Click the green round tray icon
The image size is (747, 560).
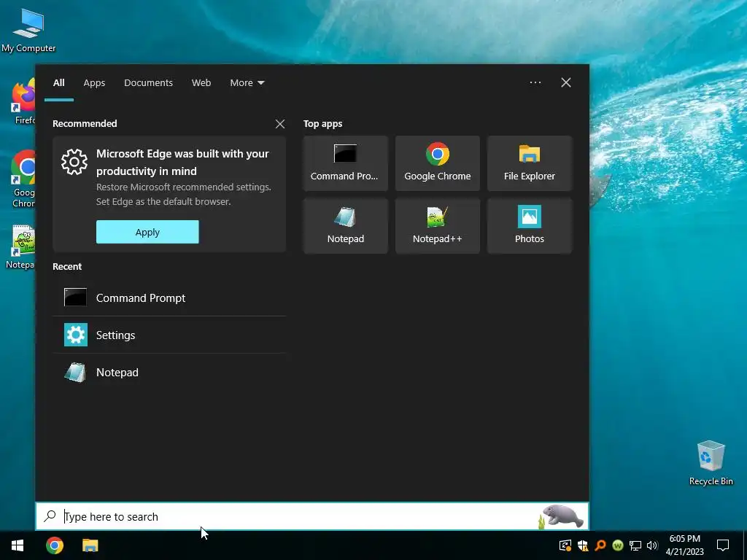pyautogui.click(x=618, y=545)
